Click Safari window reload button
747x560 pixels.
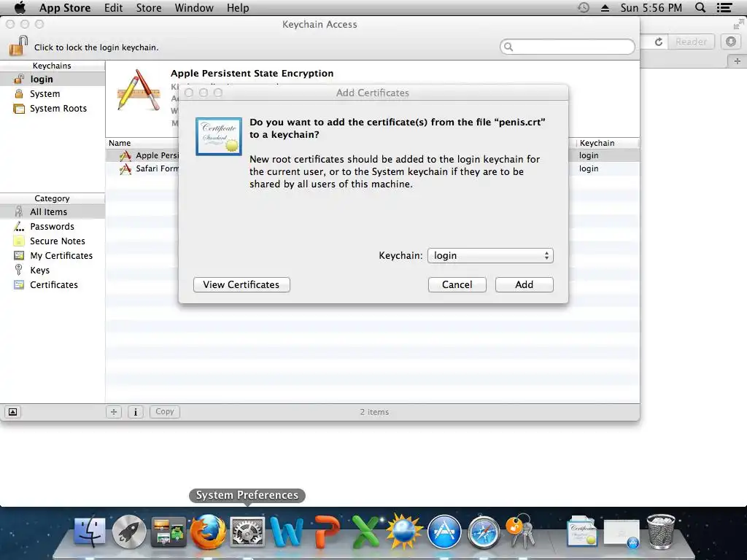659,42
